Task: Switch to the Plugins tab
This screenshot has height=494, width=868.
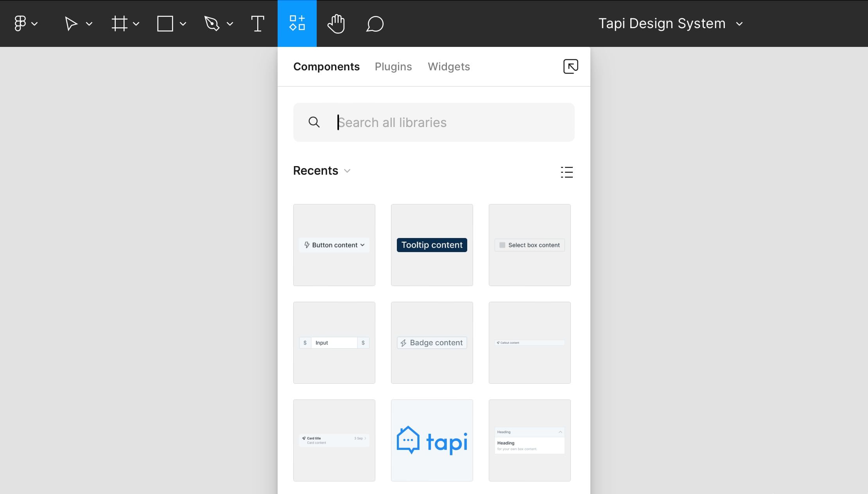Action: tap(393, 66)
